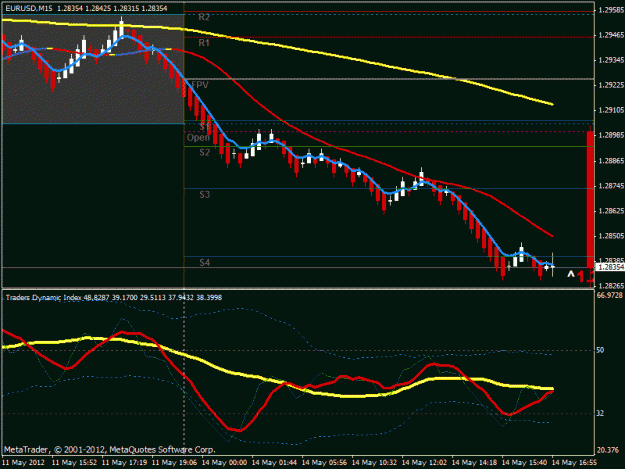Click the 1.28505 price scale value
625x469 pixels.
coord(611,236)
